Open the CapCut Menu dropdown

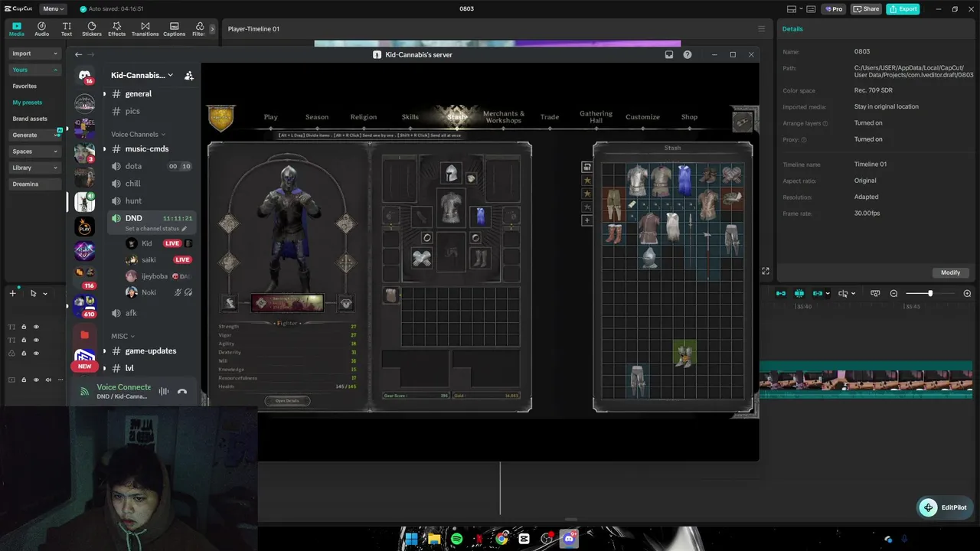coord(53,9)
